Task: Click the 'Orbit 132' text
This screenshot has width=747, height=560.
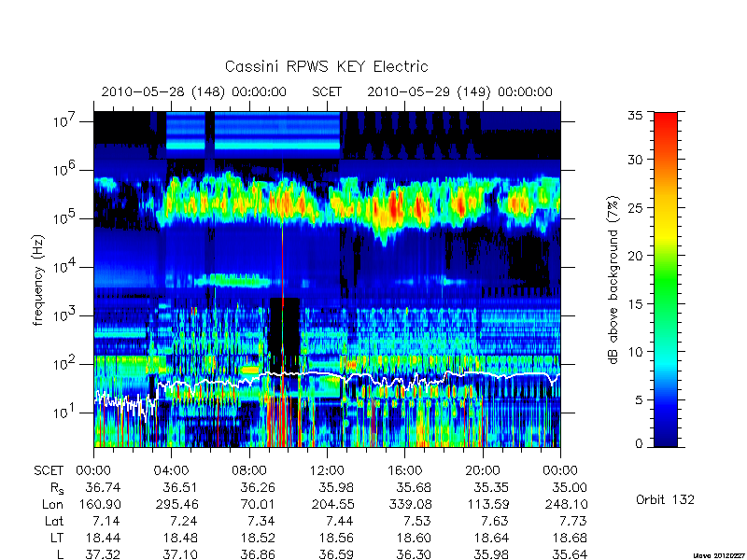Action: 665,499
